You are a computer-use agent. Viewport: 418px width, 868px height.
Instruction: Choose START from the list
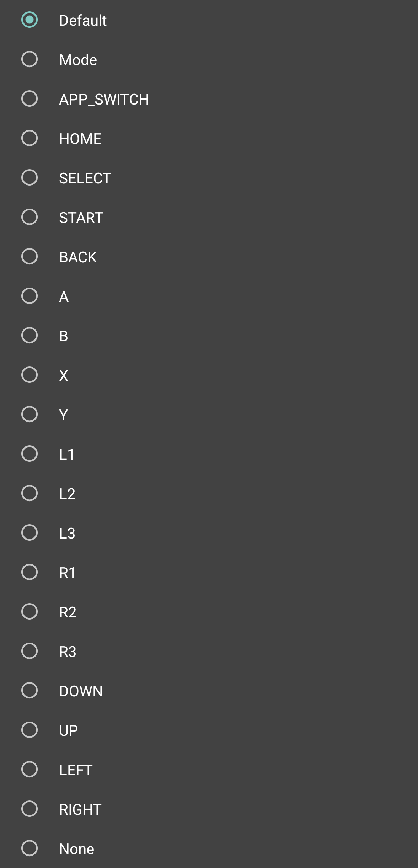click(x=30, y=217)
